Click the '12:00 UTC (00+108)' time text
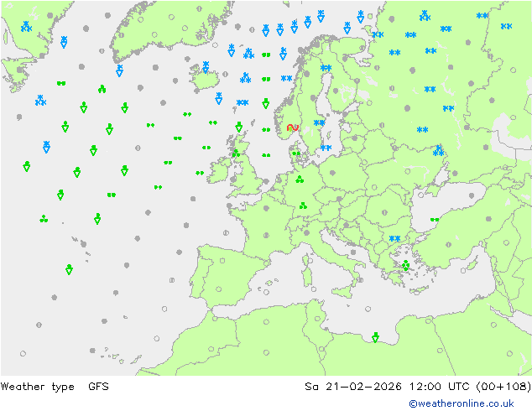This screenshot has width=532, height=411. [x=470, y=387]
